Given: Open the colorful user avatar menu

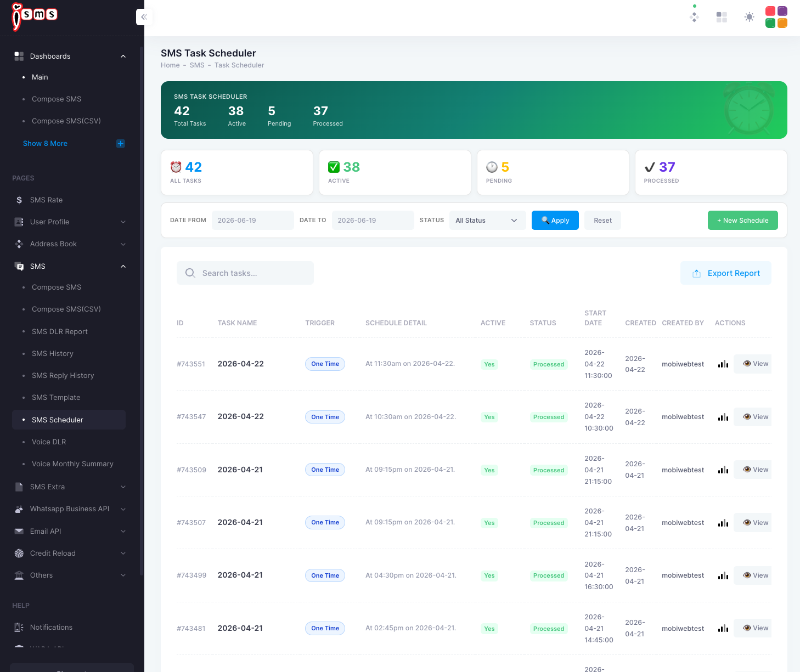Looking at the screenshot, I should (776, 17).
